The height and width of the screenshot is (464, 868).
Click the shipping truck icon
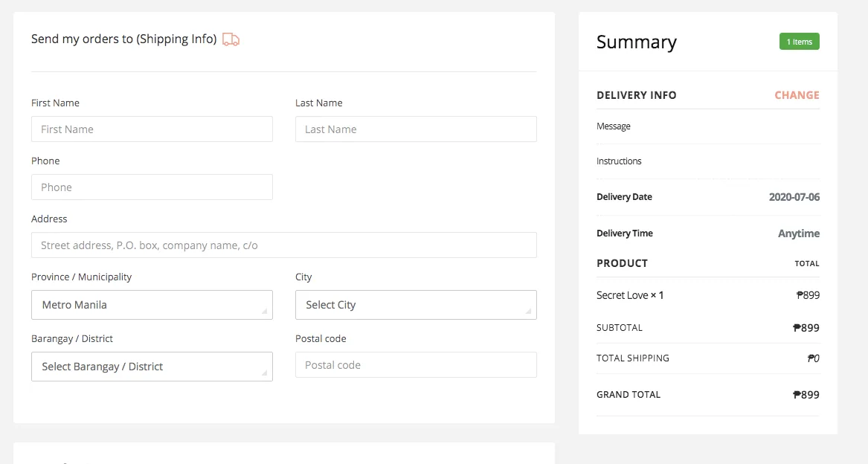231,39
